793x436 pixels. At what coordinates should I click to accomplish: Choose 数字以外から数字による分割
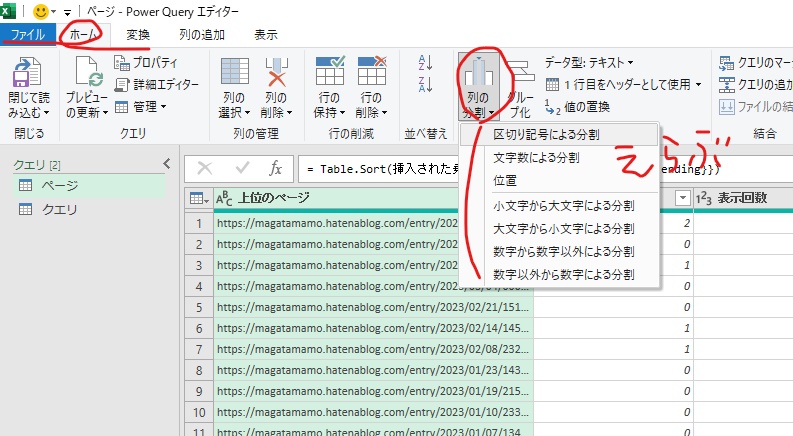click(x=559, y=274)
